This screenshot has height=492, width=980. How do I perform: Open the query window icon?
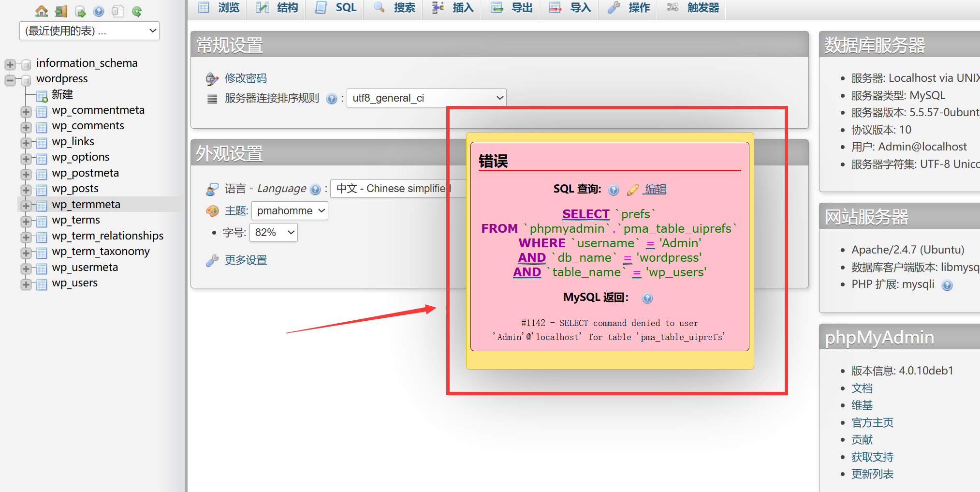[x=80, y=11]
